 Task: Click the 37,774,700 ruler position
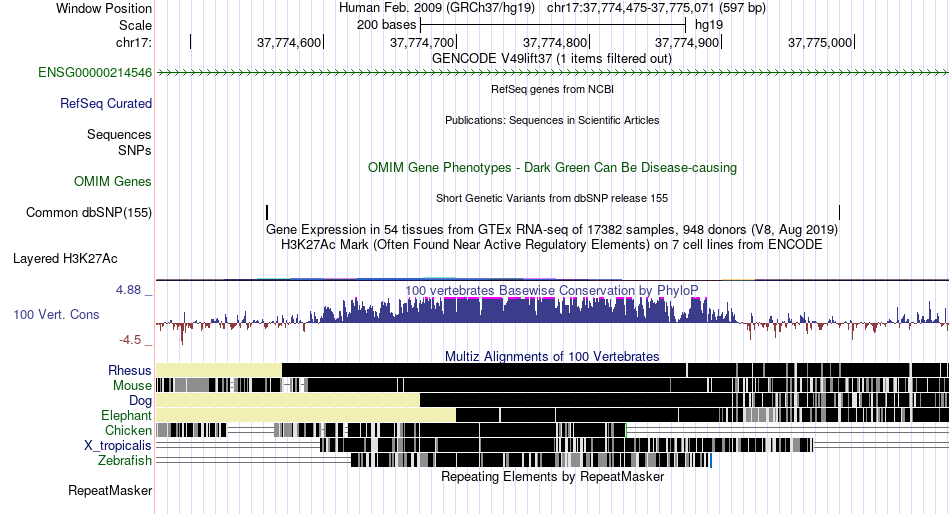422,42
